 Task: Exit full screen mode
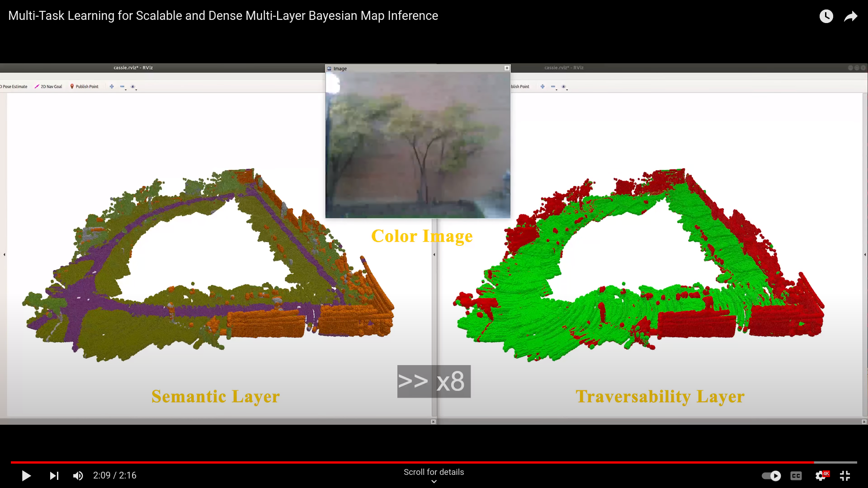coord(845,476)
